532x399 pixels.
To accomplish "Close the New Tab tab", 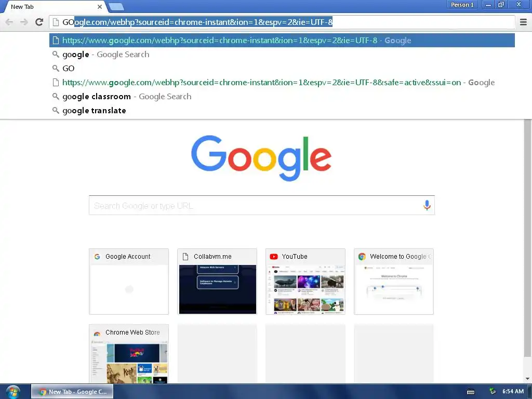I will (x=99, y=7).
